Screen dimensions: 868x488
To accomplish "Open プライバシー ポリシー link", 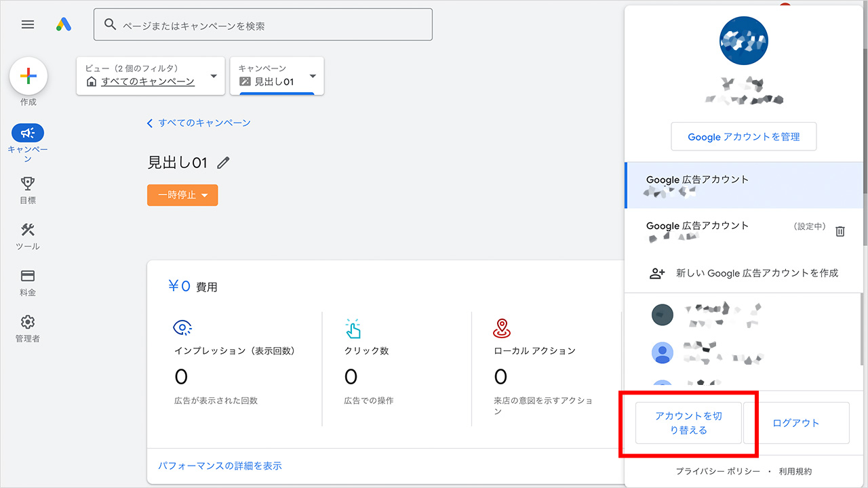I will click(719, 471).
